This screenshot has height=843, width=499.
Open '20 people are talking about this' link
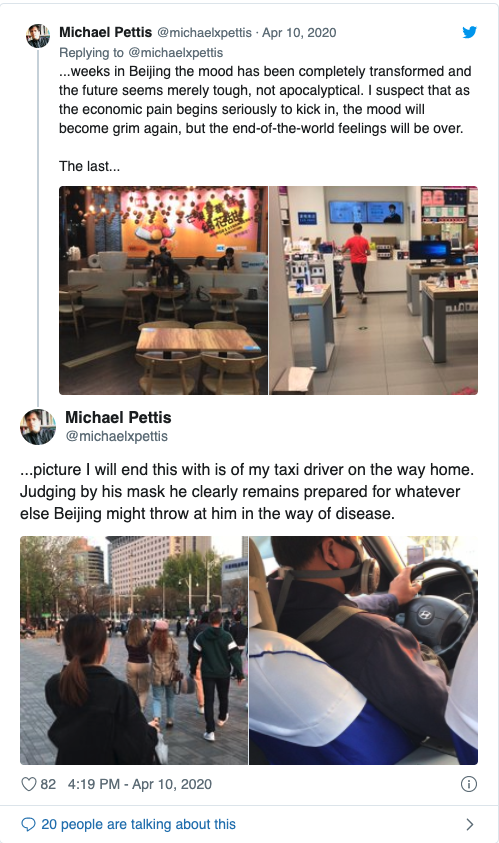[x=138, y=824]
